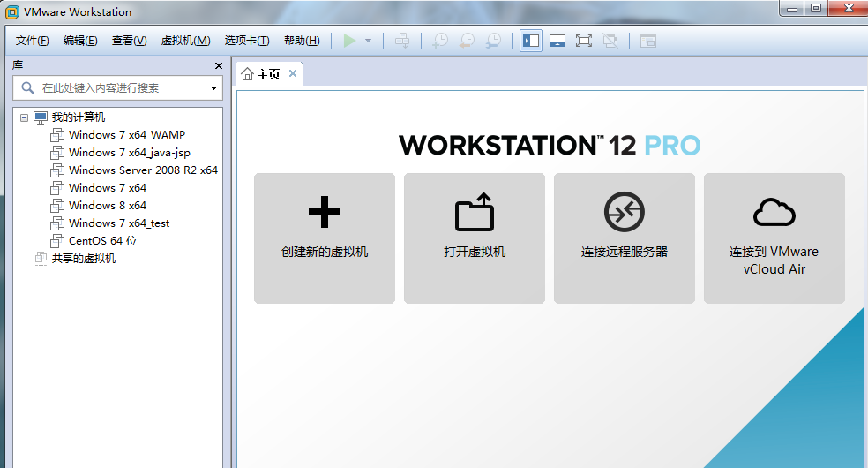Select CentOS 64 位 virtual machine
This screenshot has height=468, width=868.
coord(102,241)
